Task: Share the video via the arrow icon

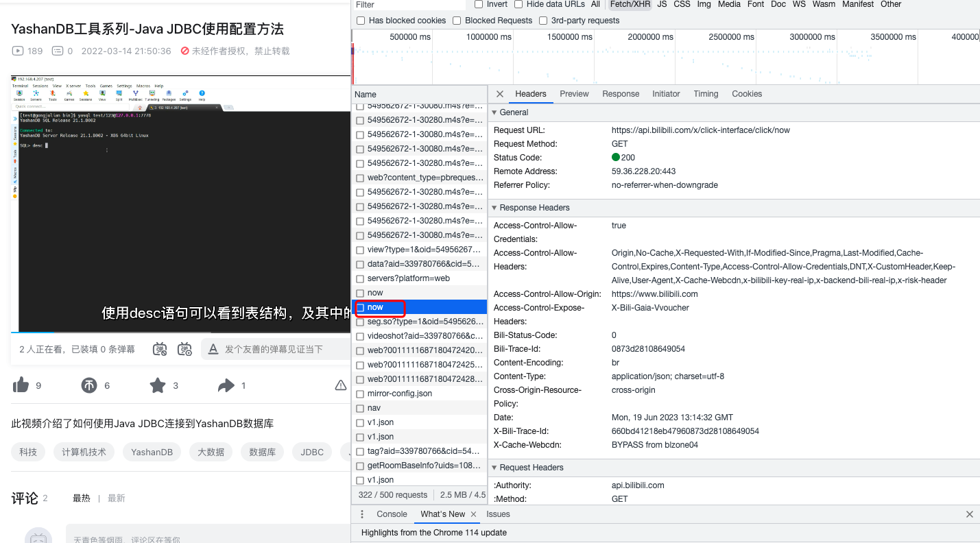Action: [x=226, y=385]
